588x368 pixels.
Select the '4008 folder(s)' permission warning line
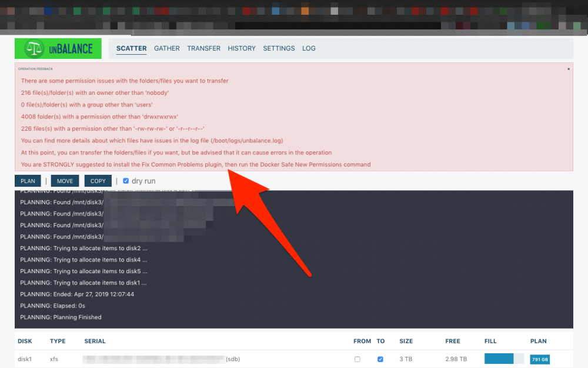point(99,117)
